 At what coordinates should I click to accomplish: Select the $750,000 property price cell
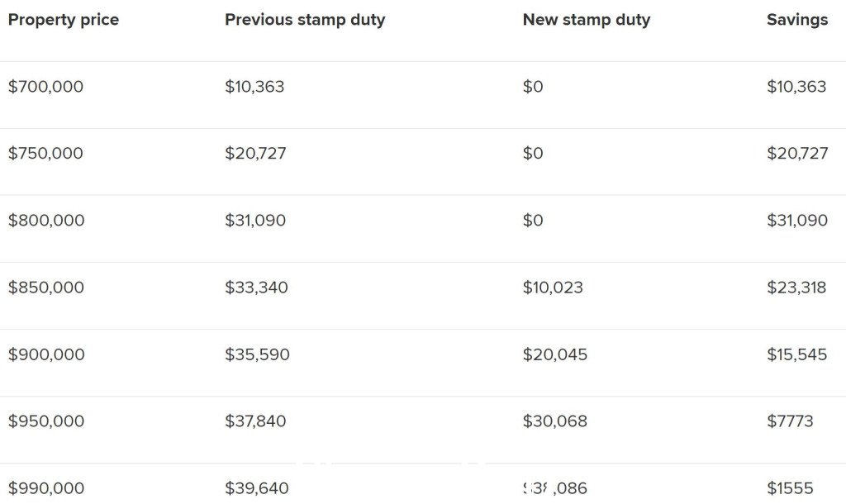point(46,153)
